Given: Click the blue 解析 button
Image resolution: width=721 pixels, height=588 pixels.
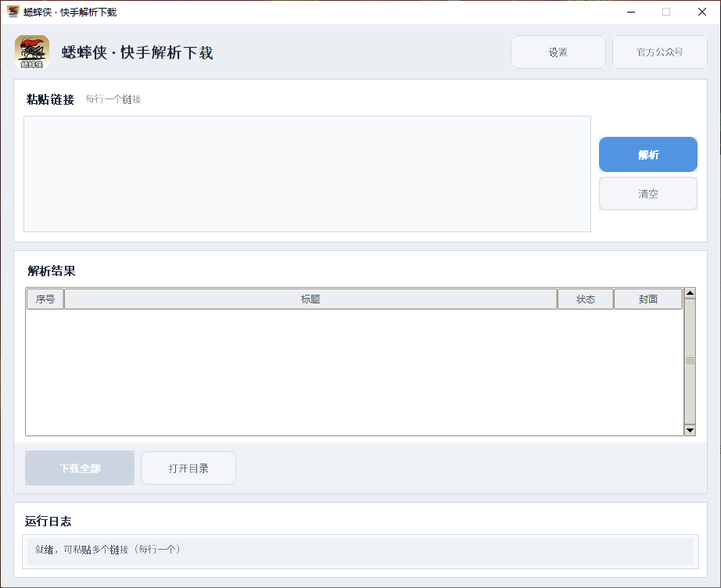Looking at the screenshot, I should click(x=648, y=155).
